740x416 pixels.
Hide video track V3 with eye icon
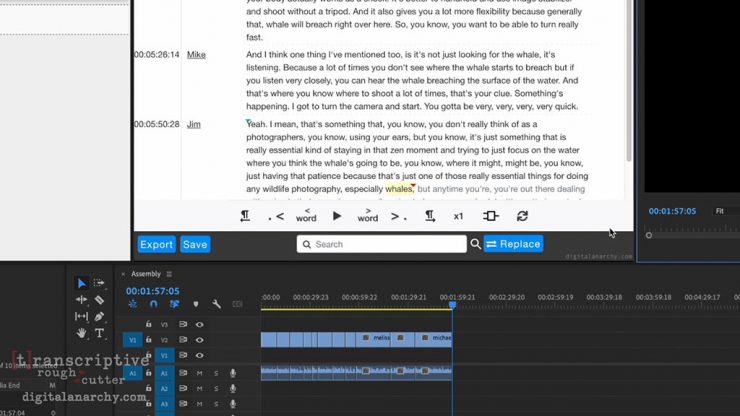pos(199,324)
